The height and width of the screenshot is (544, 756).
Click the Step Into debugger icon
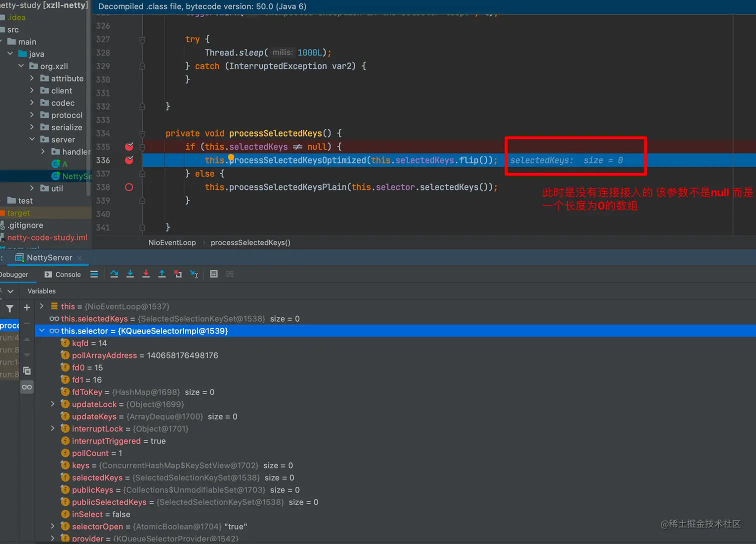pos(130,274)
